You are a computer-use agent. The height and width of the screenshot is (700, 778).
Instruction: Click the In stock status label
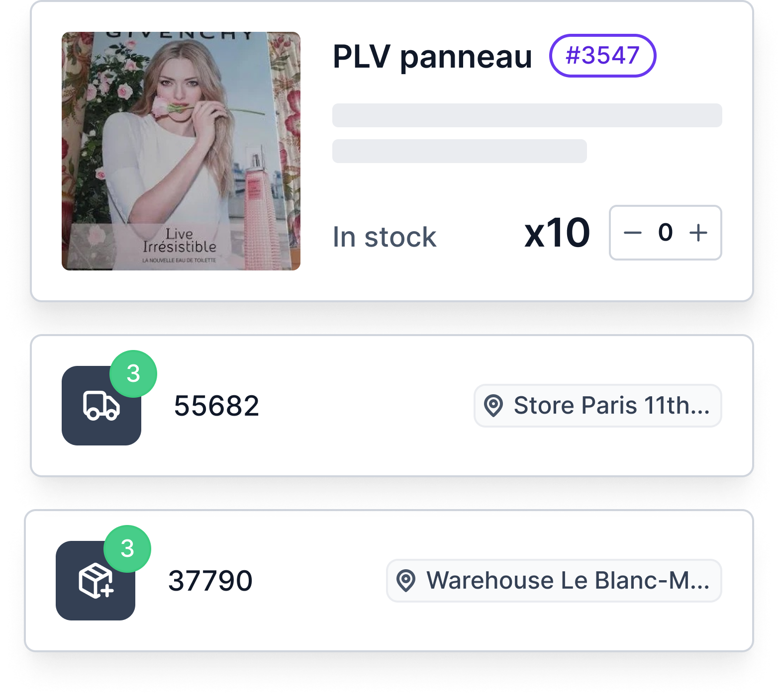coord(385,237)
